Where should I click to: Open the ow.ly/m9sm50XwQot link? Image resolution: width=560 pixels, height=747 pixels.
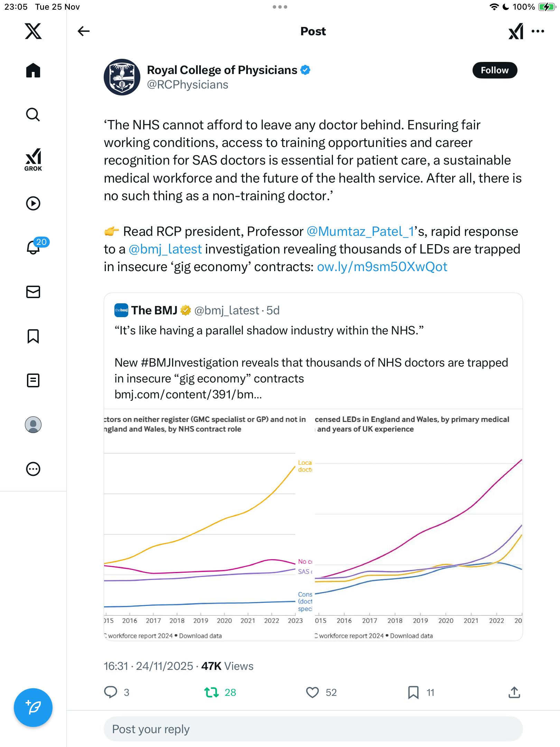(382, 267)
